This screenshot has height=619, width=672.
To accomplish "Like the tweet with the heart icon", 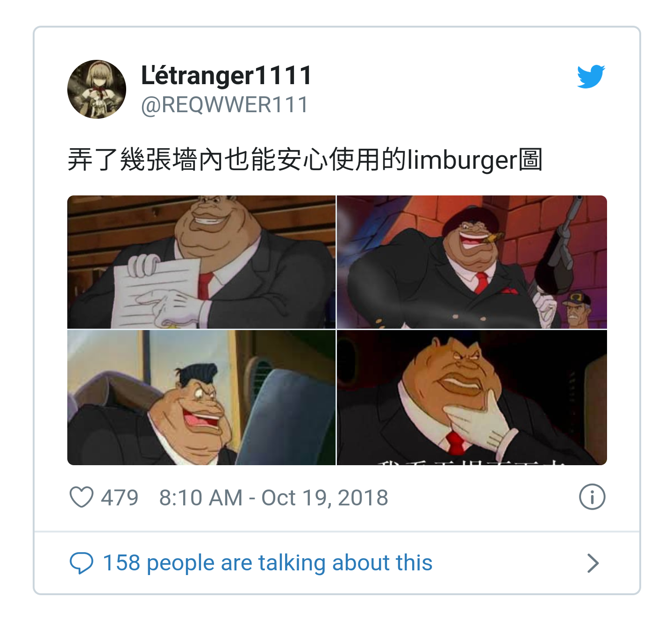I will 81,497.
